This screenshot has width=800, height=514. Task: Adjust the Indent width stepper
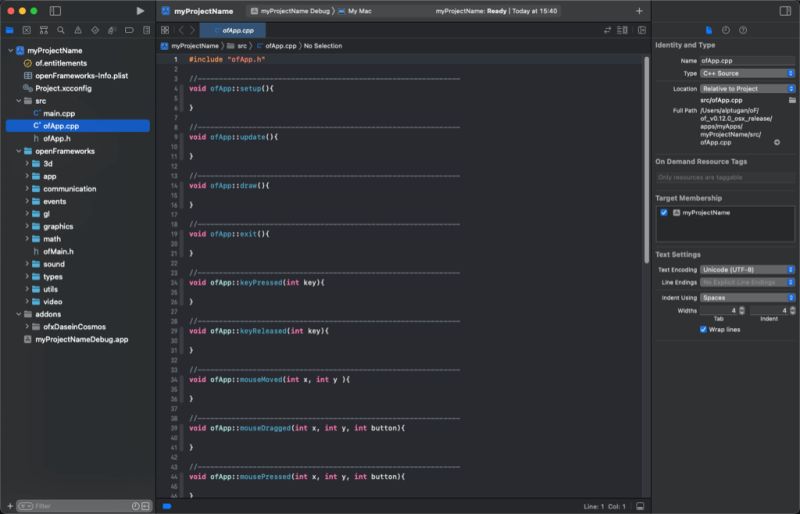click(792, 310)
